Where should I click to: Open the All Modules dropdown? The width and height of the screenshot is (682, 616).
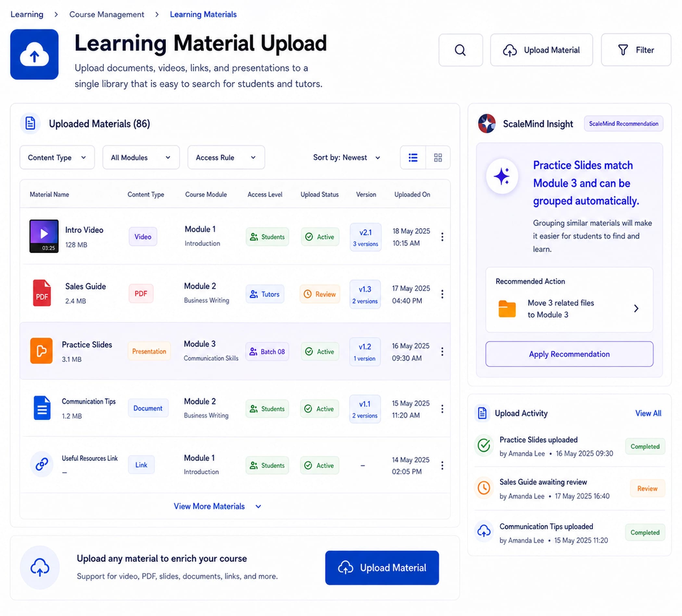click(141, 157)
